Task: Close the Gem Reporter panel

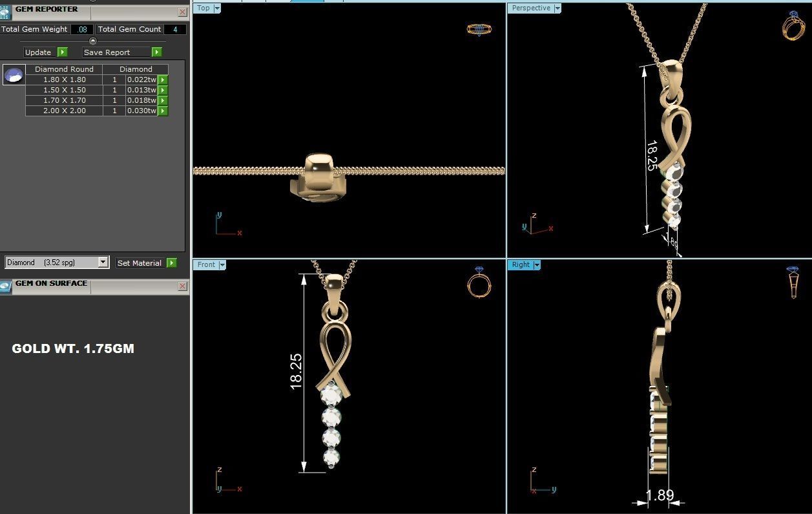Action: click(x=183, y=12)
